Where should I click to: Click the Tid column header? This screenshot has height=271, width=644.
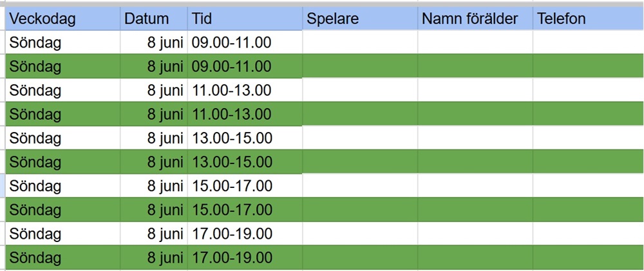pos(245,19)
